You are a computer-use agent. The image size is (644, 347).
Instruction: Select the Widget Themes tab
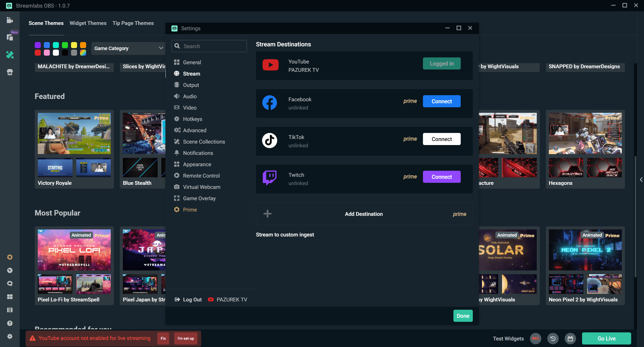pos(88,23)
